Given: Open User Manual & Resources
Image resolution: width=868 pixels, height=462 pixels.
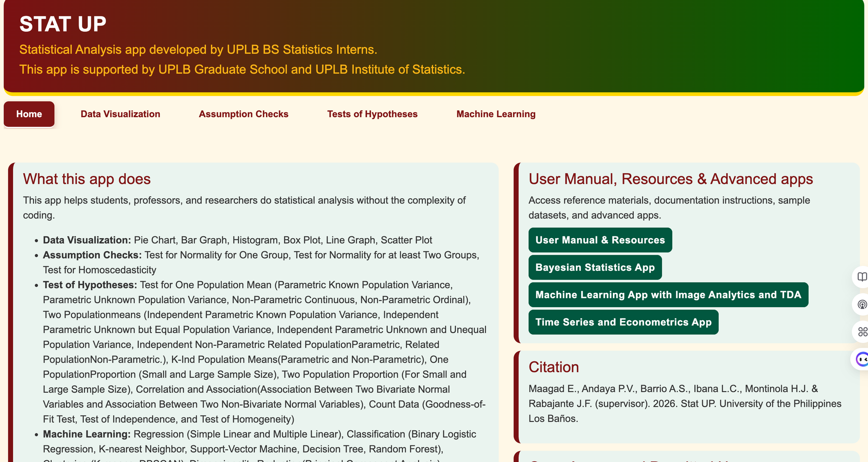Looking at the screenshot, I should [x=600, y=240].
